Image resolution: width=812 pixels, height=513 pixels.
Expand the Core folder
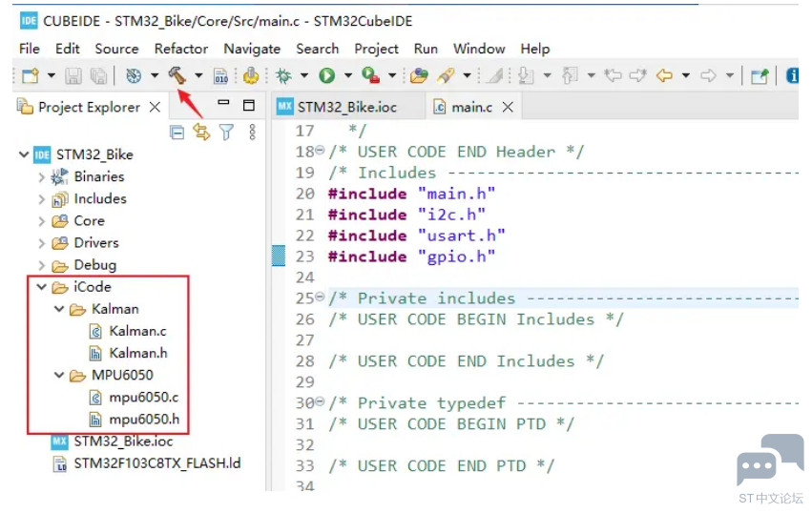pyautogui.click(x=42, y=221)
